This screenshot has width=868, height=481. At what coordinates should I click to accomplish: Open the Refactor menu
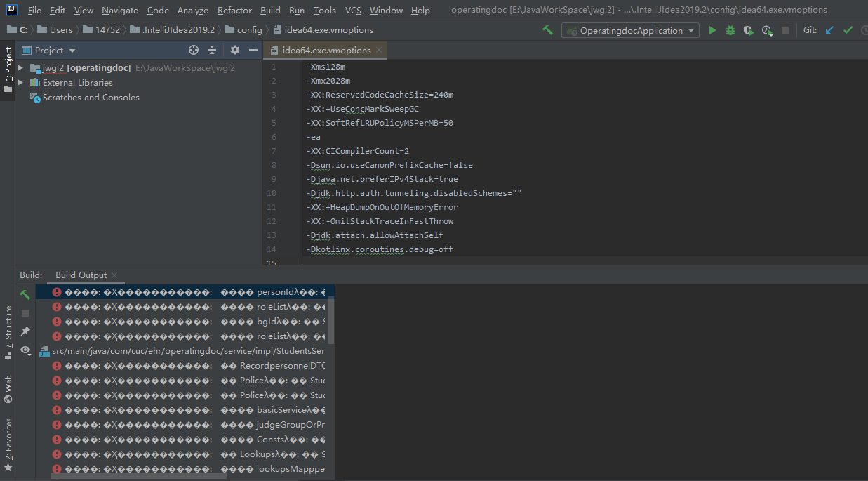click(x=234, y=10)
